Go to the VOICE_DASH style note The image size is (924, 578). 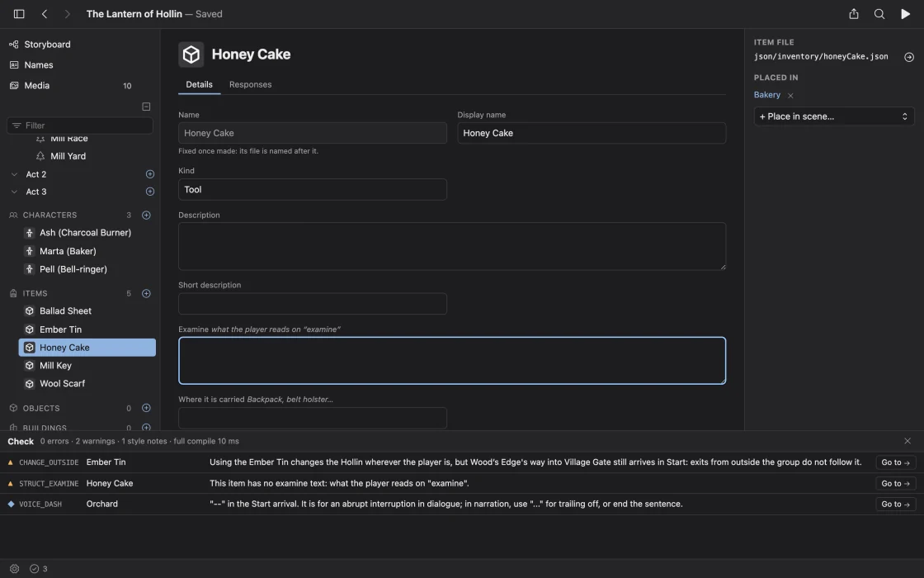(896, 505)
